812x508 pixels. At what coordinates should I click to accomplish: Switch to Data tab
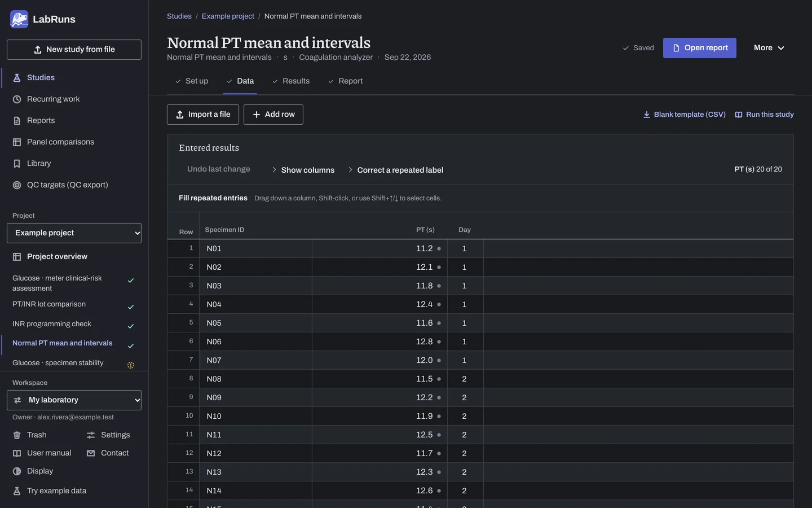point(240,81)
